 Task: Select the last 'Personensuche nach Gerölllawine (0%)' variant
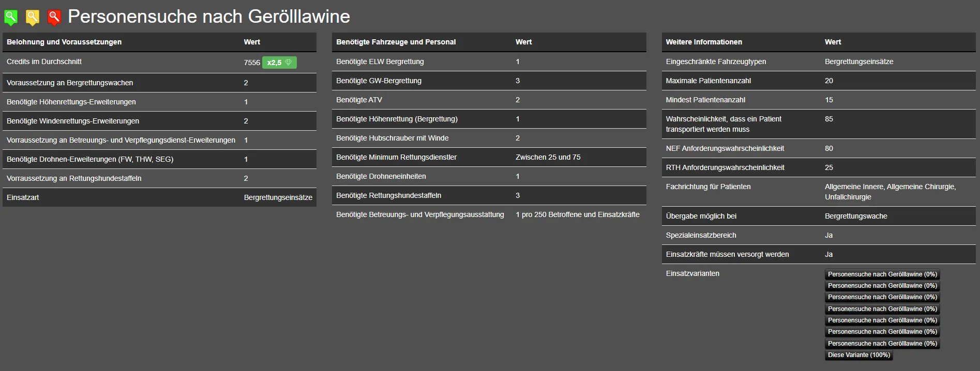pyautogui.click(x=882, y=344)
